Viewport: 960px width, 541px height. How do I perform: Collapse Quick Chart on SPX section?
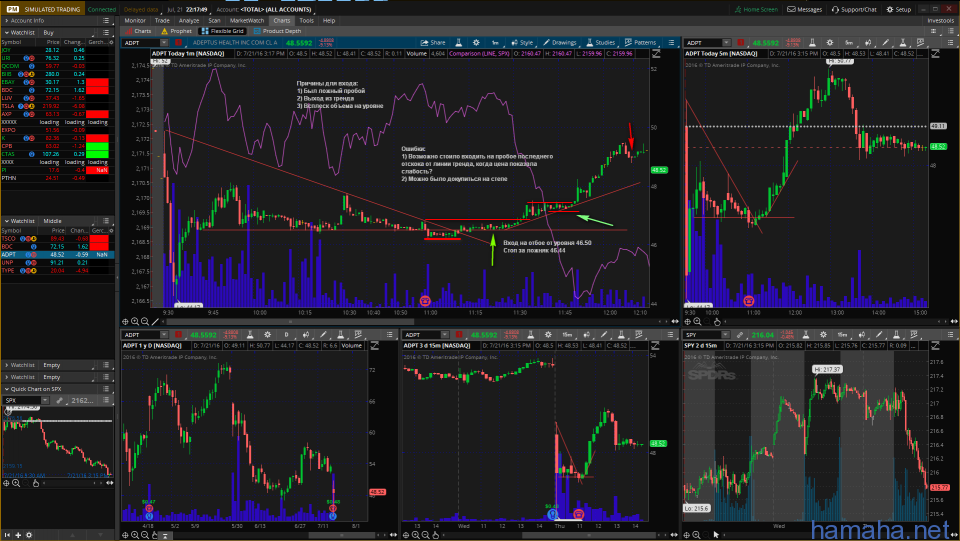[x=7, y=389]
